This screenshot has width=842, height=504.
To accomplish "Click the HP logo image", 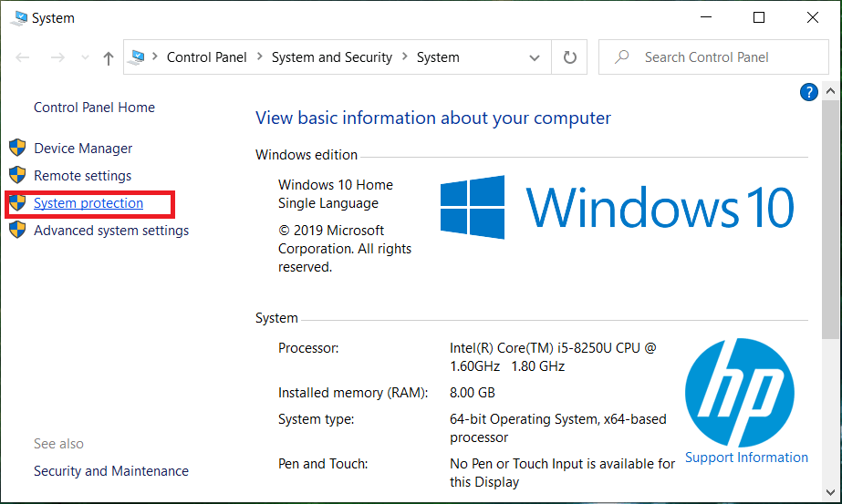I will click(x=740, y=392).
